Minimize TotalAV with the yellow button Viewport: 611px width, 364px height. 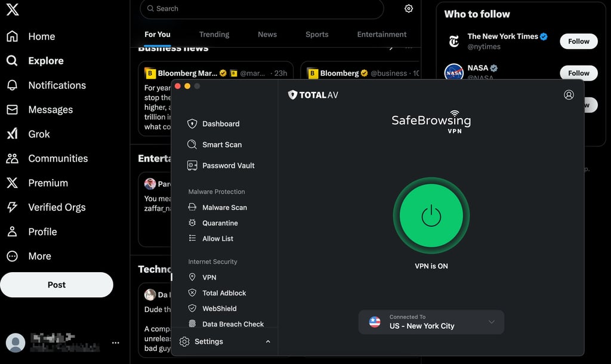187,86
